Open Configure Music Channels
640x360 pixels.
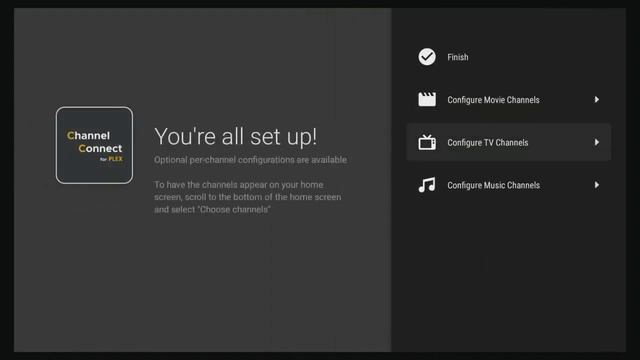(x=509, y=185)
